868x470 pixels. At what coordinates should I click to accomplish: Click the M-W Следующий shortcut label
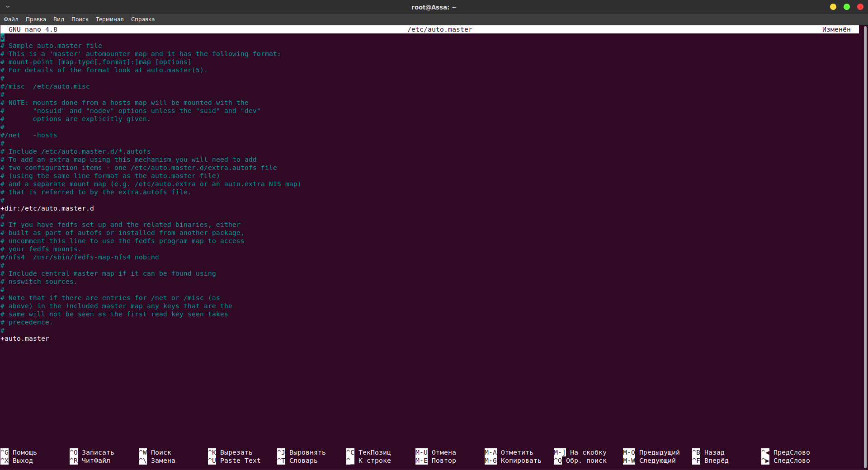(650, 461)
